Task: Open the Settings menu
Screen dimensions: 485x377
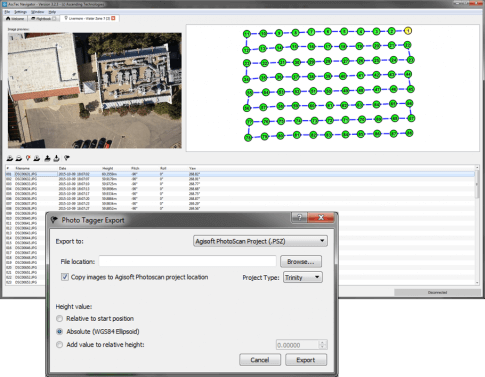Action: pyautogui.click(x=20, y=12)
